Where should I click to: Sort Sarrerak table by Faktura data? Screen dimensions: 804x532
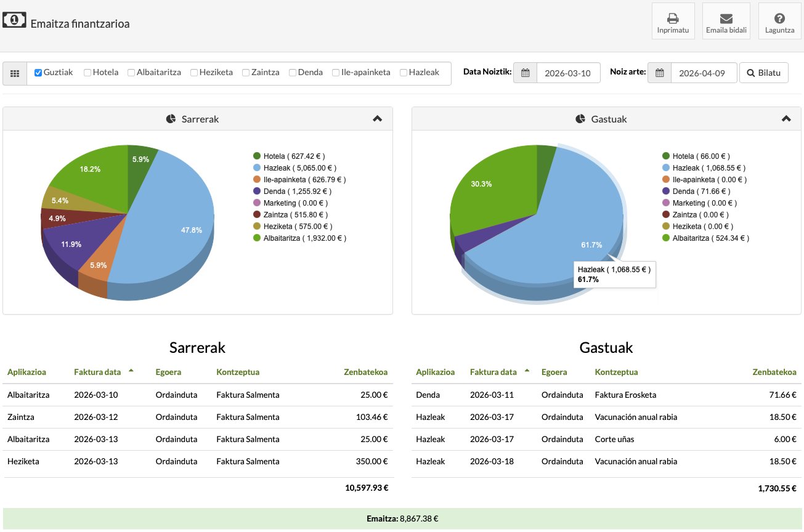point(97,372)
